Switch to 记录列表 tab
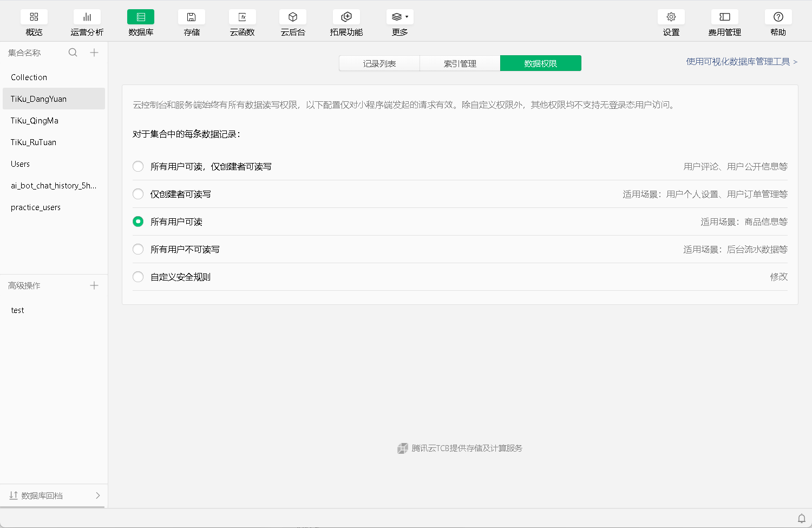Image resolution: width=812 pixels, height=528 pixels. point(379,63)
